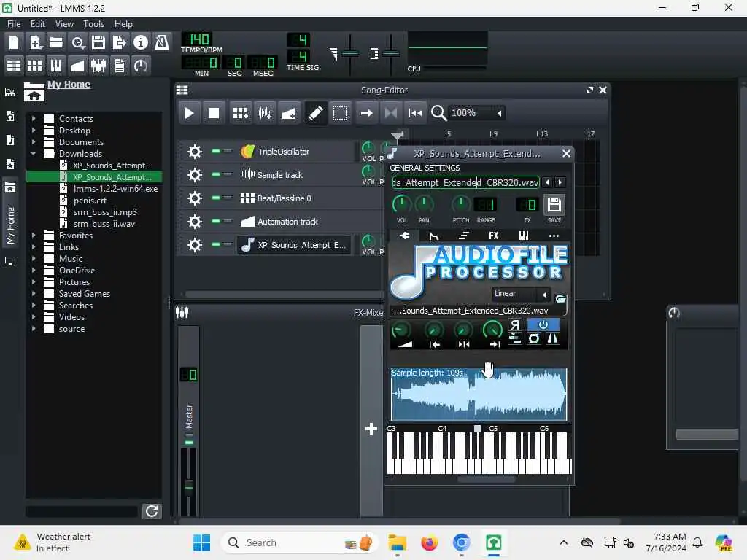Show the Automation Editor icon
The width and height of the screenshot is (747, 560).
(77, 65)
